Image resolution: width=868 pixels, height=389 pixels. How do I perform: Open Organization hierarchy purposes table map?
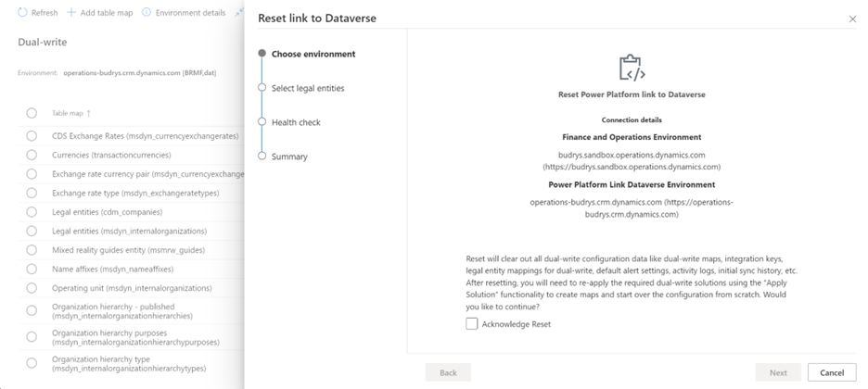click(135, 338)
